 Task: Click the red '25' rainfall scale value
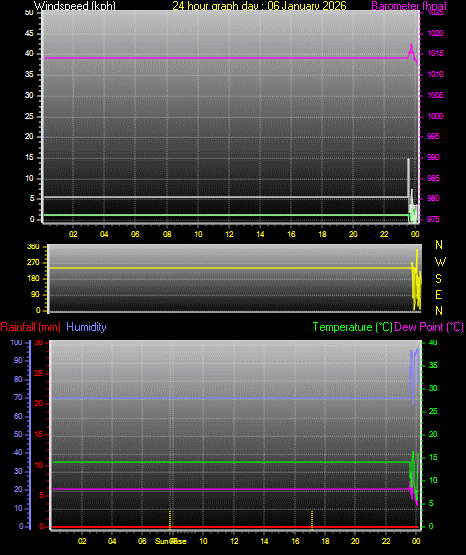click(x=39, y=373)
